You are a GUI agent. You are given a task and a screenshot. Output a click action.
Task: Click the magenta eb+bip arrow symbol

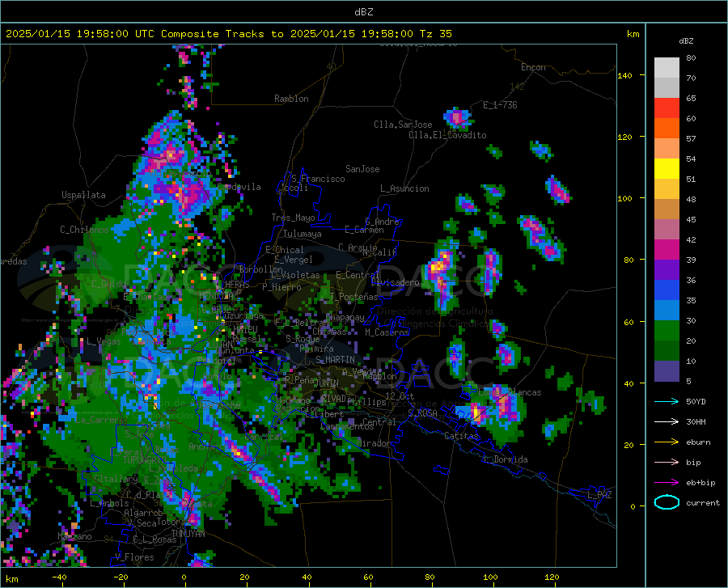(x=667, y=483)
